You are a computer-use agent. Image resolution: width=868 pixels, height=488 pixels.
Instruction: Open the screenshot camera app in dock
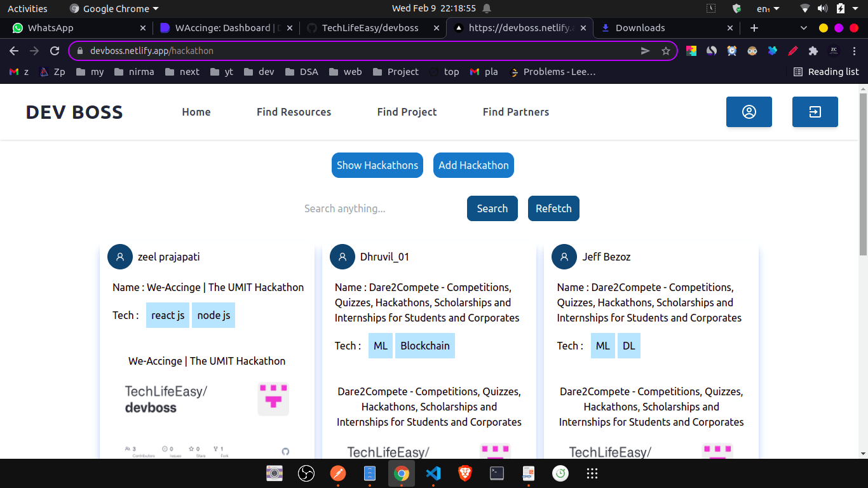[275, 473]
